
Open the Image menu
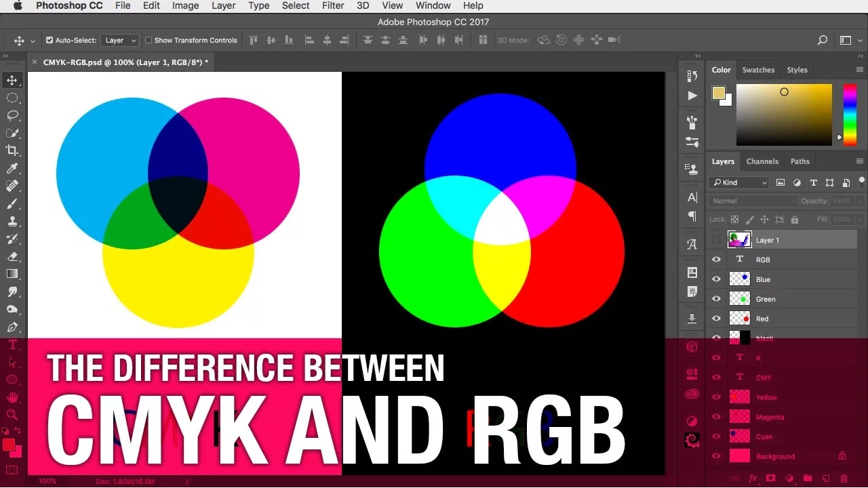pyautogui.click(x=185, y=5)
